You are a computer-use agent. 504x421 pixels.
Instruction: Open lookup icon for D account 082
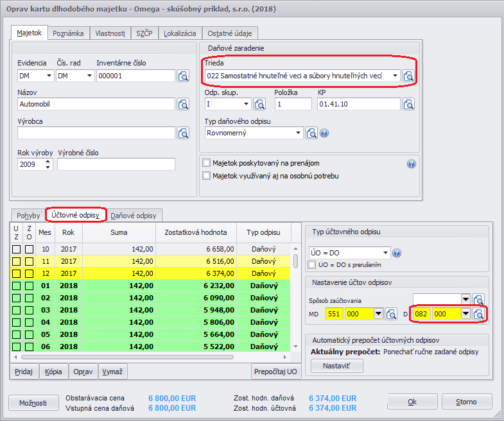478,314
